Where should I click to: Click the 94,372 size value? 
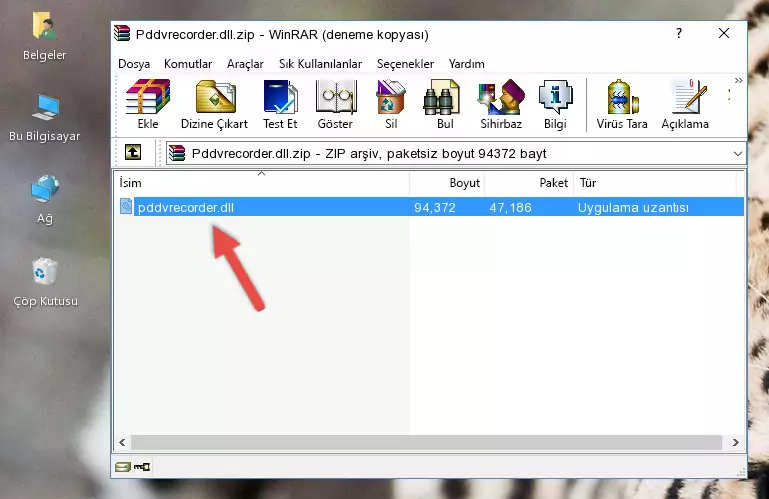tap(435, 208)
